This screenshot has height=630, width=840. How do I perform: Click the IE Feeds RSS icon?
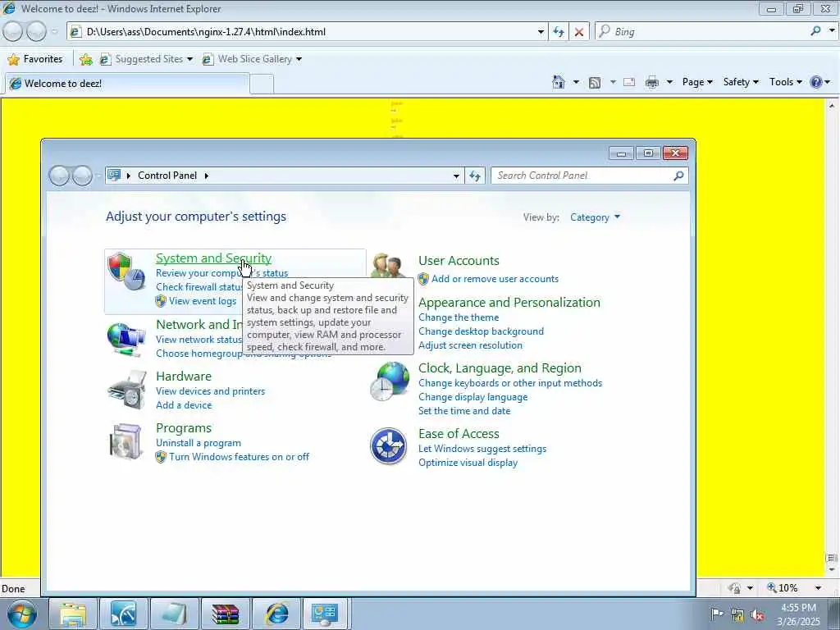point(594,83)
